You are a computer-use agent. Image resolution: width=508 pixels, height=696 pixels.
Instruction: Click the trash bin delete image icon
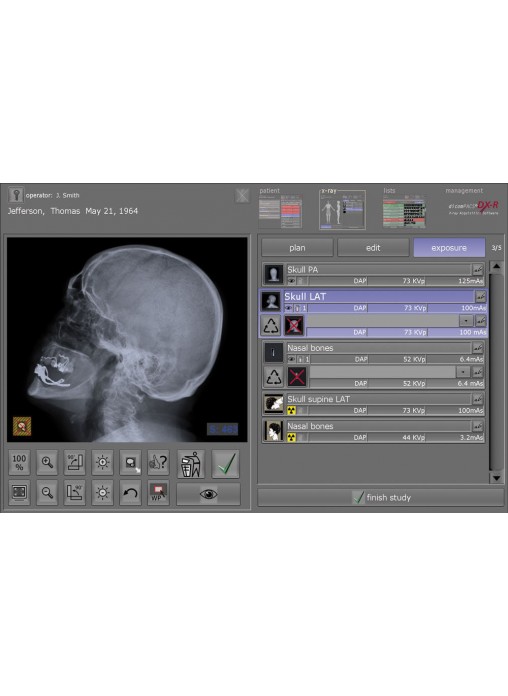pos(191,464)
